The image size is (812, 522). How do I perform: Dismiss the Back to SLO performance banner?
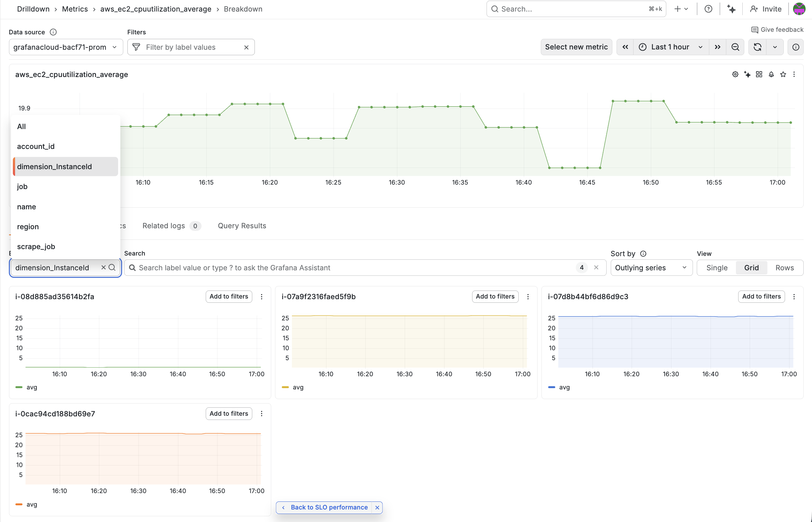377,508
